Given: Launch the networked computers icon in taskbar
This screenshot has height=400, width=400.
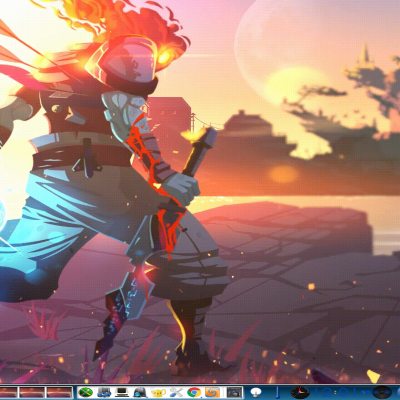Looking at the screenshot, I should [x=104, y=392].
